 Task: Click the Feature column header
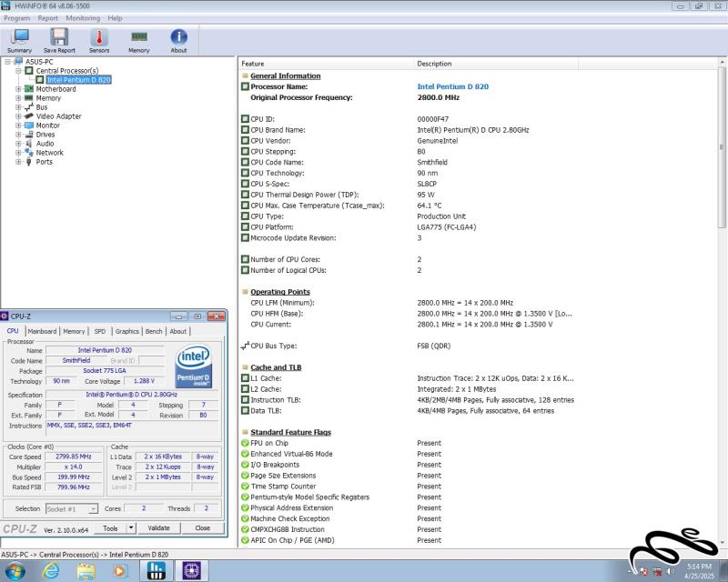[x=326, y=64]
